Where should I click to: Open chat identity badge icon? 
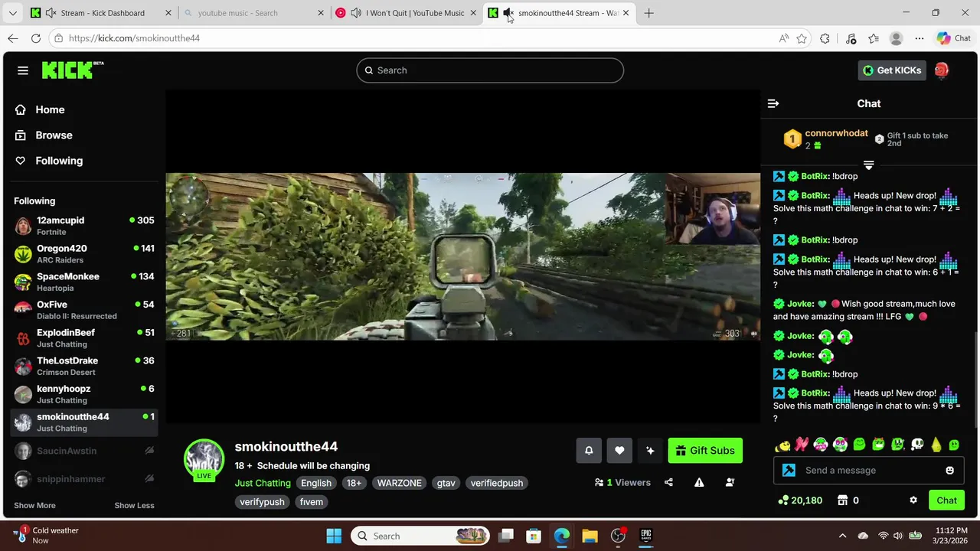coord(789,471)
